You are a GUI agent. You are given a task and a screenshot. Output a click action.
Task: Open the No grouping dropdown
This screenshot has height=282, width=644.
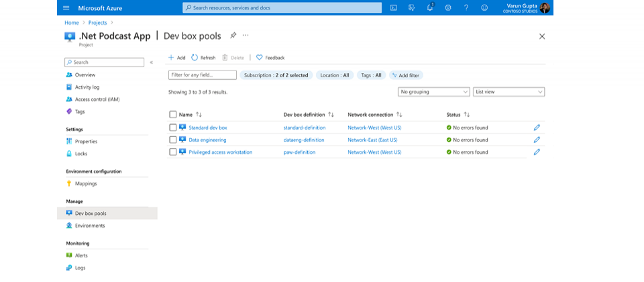click(x=434, y=92)
